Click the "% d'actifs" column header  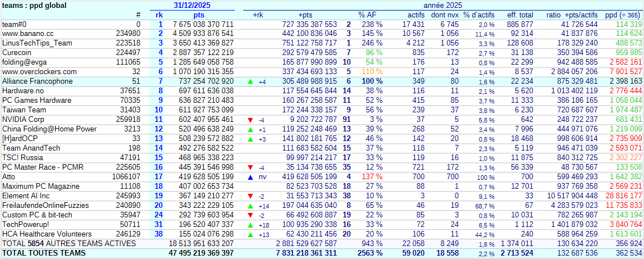coord(478,15)
